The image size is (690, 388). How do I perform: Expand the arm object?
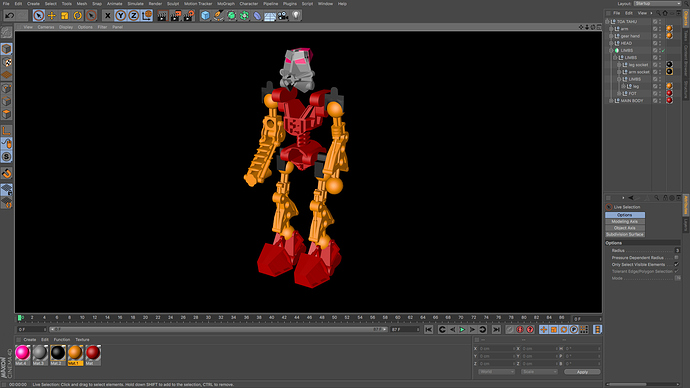[x=611, y=29]
